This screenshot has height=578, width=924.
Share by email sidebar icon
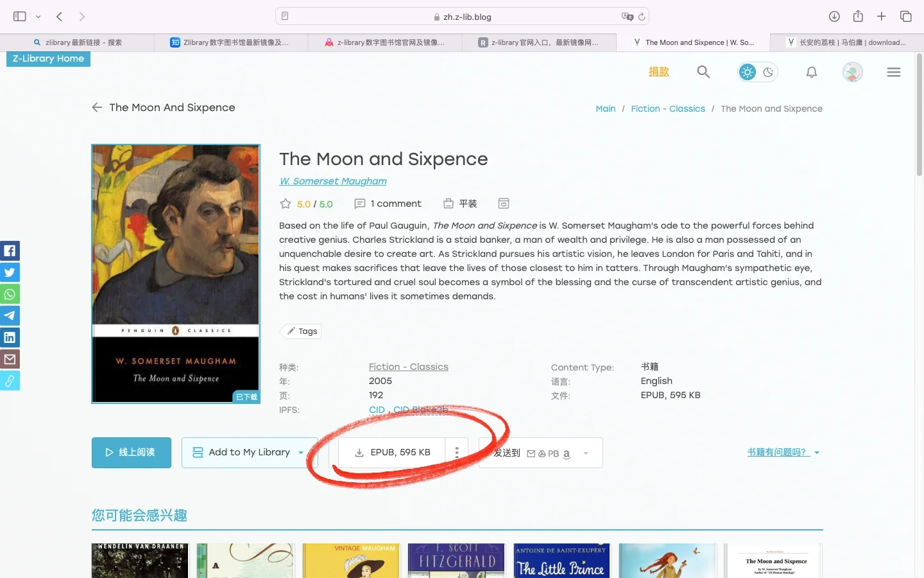pos(10,359)
